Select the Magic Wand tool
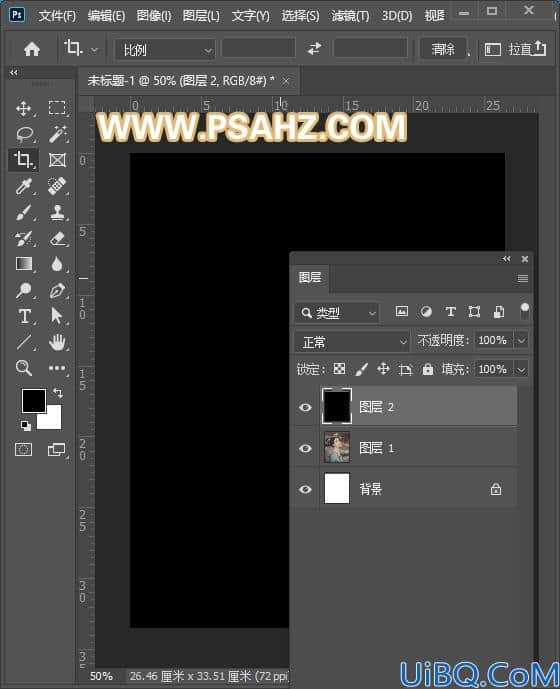The image size is (560, 689). tap(58, 134)
